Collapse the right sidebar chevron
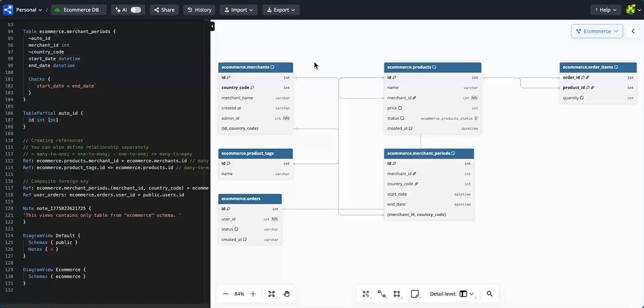The width and height of the screenshot is (644, 308). pos(633,31)
